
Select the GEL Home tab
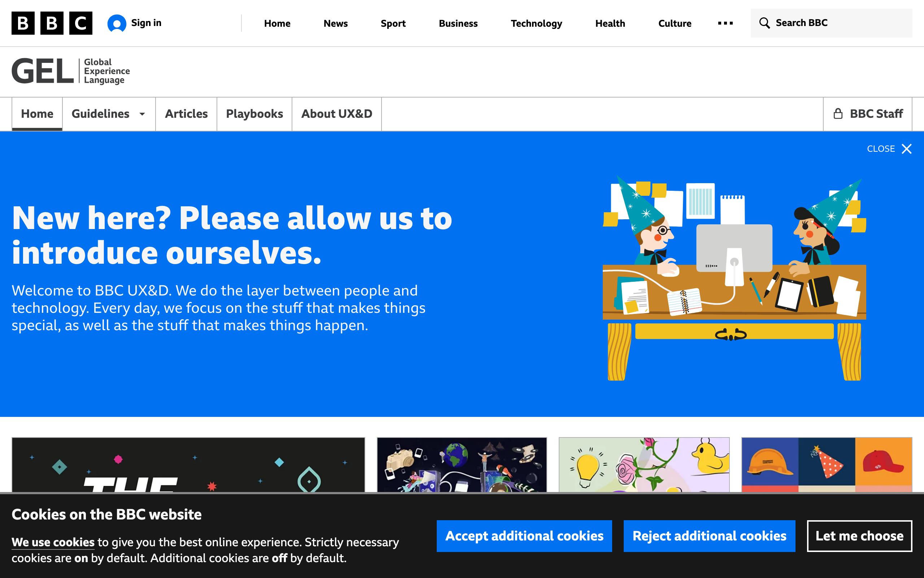point(37,114)
